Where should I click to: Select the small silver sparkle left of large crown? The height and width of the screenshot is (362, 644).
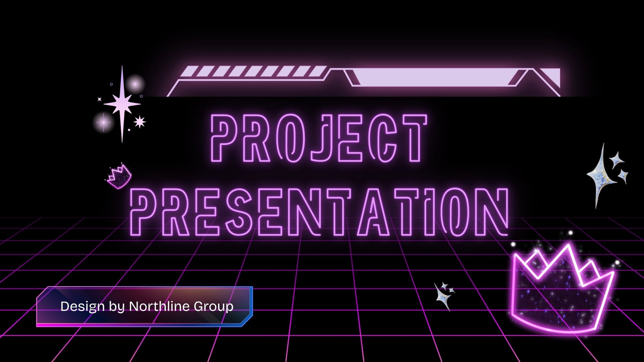[x=444, y=296]
